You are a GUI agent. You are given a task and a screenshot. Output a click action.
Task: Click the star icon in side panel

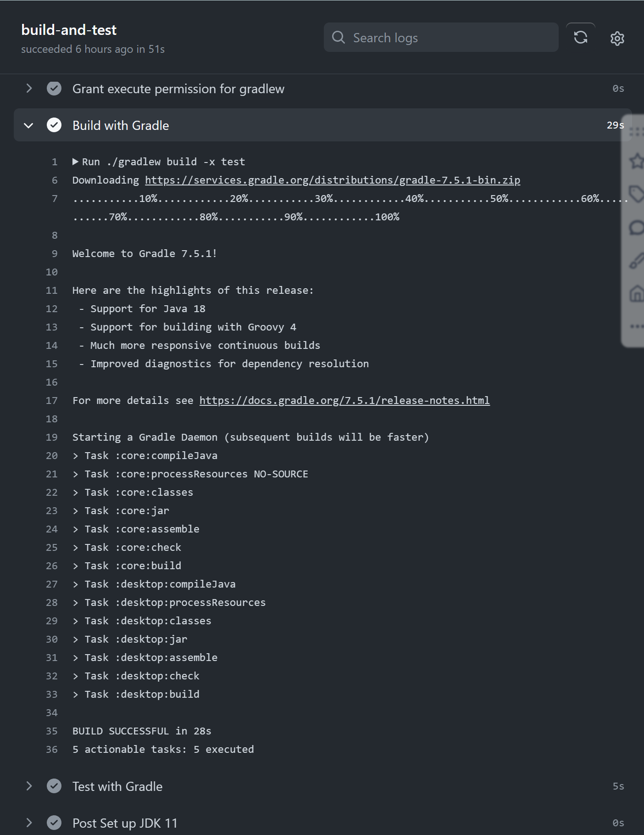(x=637, y=161)
